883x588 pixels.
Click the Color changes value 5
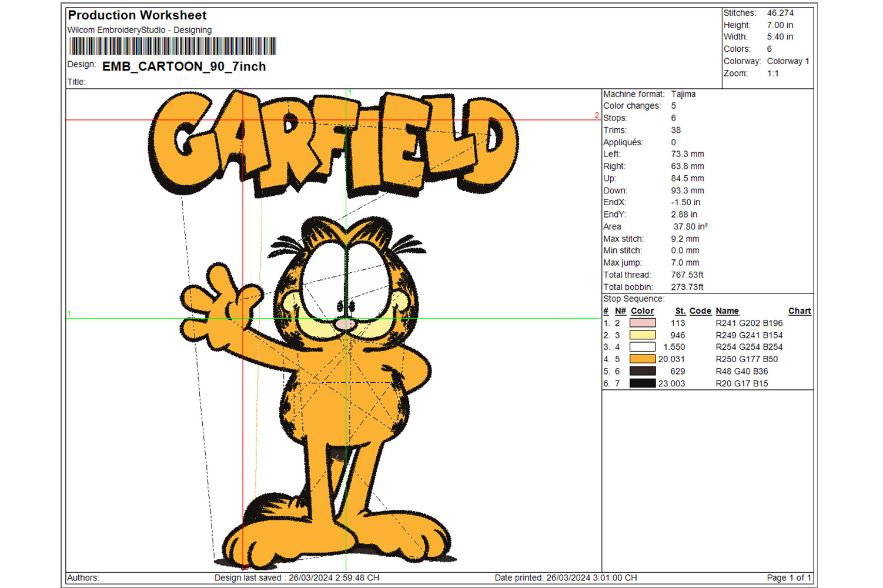click(674, 106)
